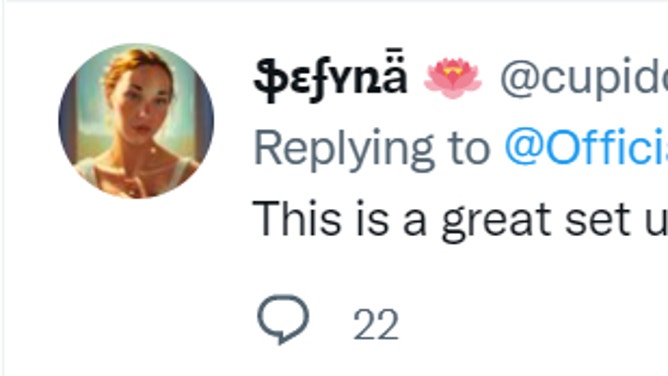
Task: Open the circular profile picture of the woman
Action: point(136,121)
